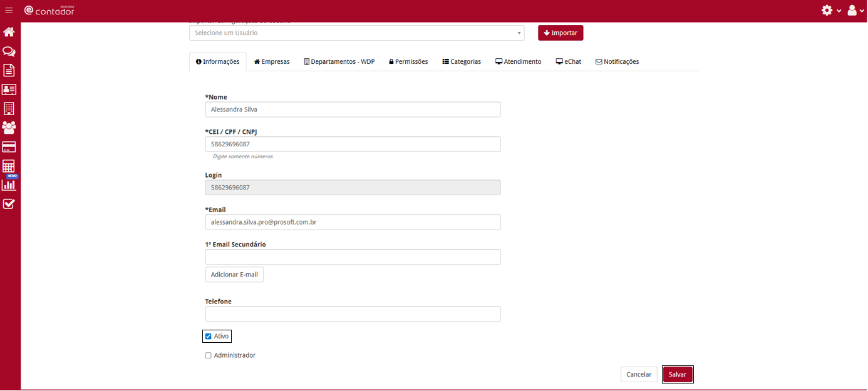Screen dimensions: 868x391
Task: Open the chat bubbles sidebar icon
Action: click(9, 51)
